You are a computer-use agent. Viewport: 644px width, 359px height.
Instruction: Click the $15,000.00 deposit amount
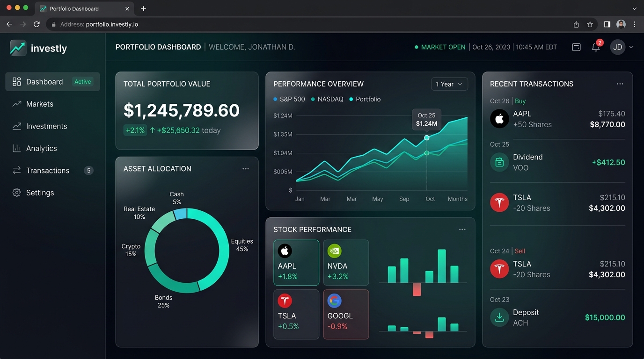(605, 317)
